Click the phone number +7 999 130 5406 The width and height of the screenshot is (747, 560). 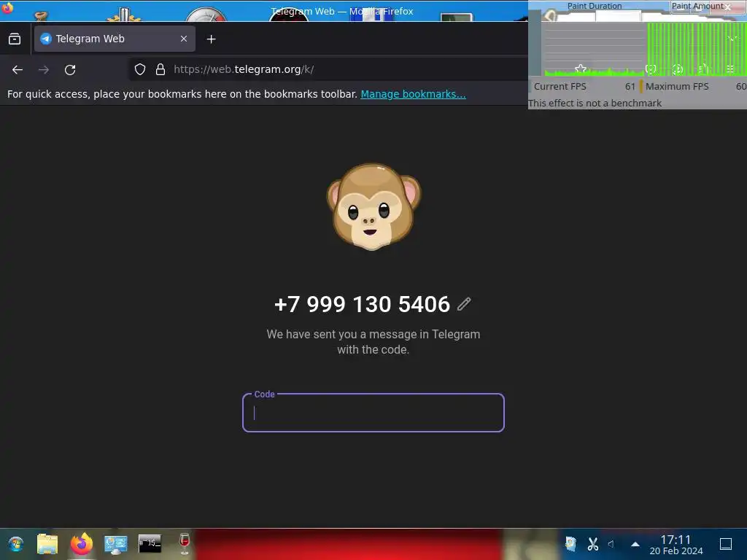coord(362,304)
